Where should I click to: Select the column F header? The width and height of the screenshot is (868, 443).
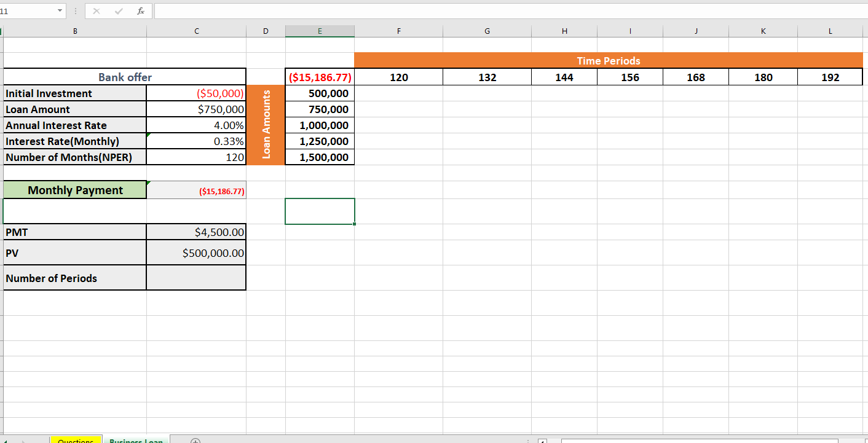point(398,30)
